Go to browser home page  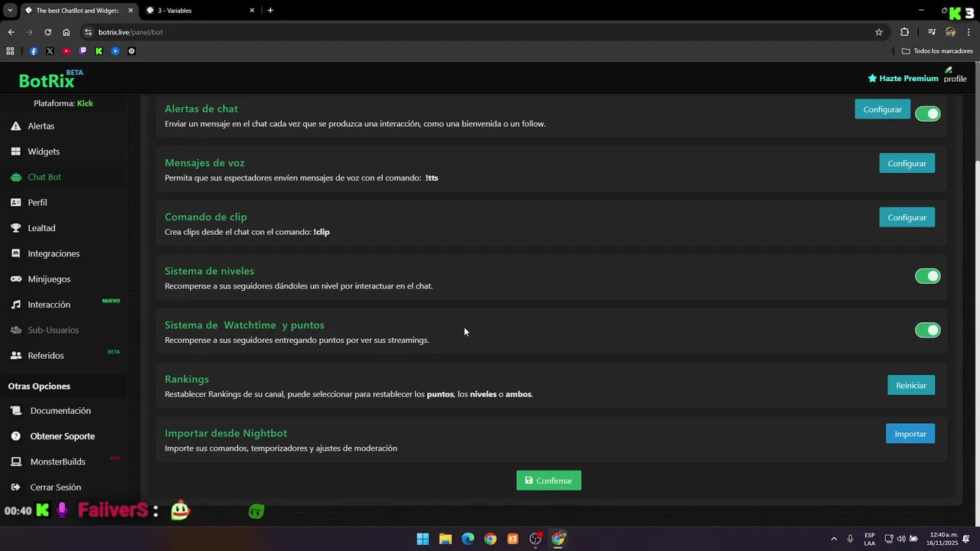coord(67,32)
